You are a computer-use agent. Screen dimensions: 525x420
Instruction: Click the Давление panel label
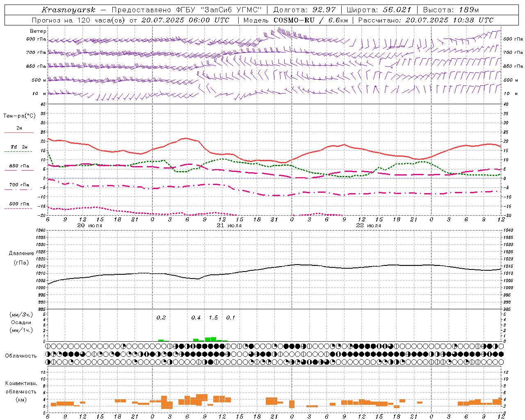21,253
